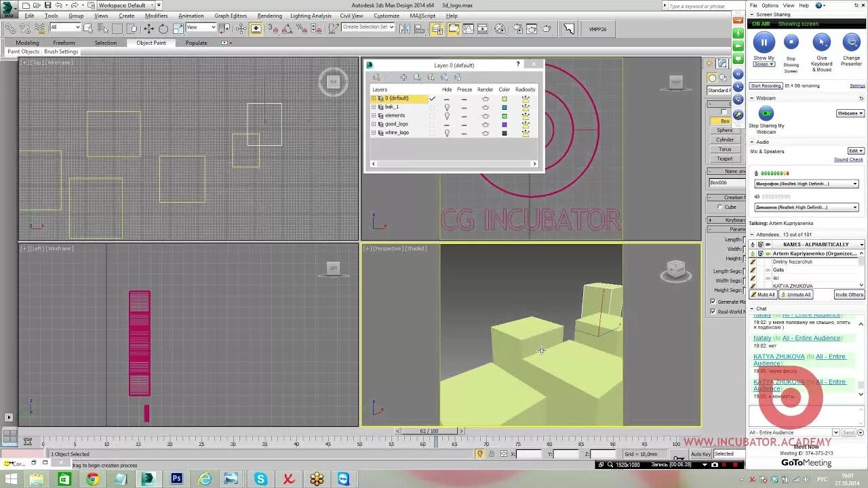
Task: Open the Modifiers menu
Action: coord(156,16)
